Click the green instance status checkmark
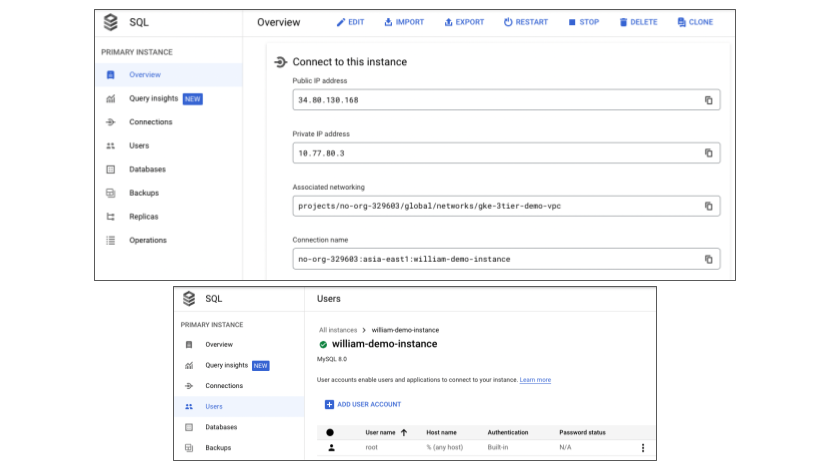Viewport: 830px width, 470px height. [323, 345]
